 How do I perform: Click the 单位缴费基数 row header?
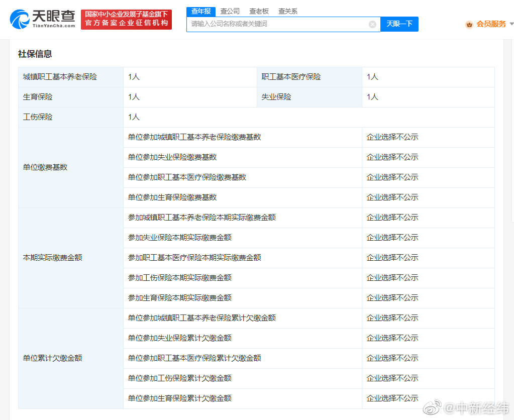71,167
